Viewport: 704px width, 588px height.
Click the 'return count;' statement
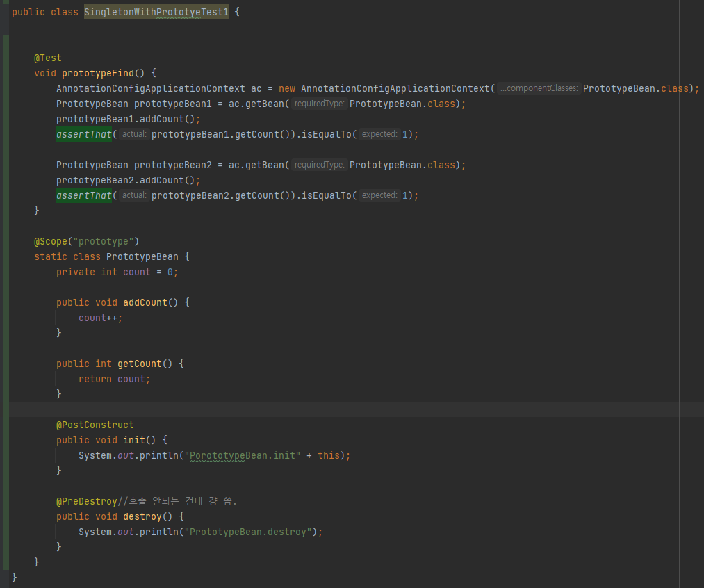[115, 379]
